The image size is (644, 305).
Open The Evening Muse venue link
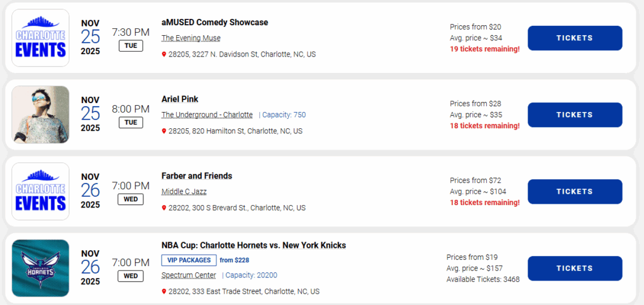pyautogui.click(x=191, y=38)
